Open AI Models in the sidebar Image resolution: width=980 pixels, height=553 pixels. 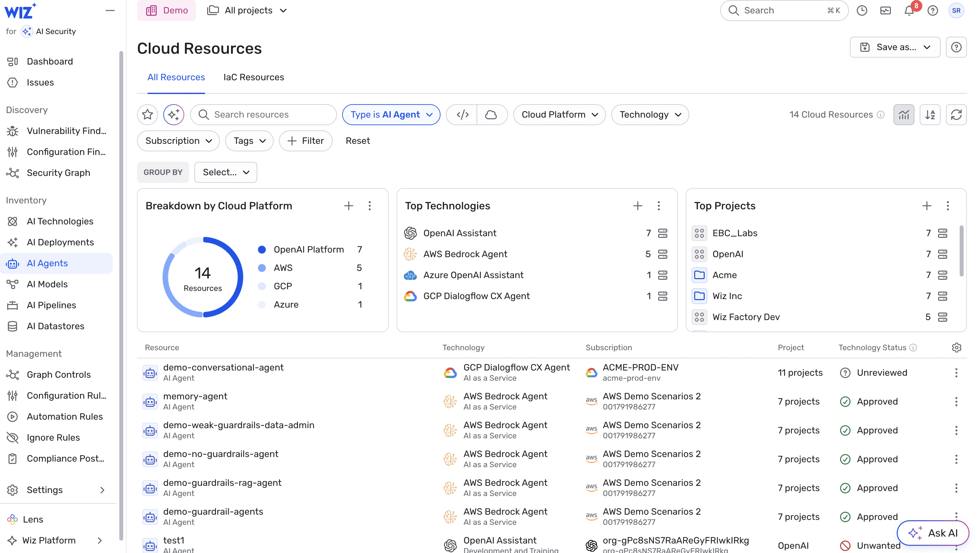click(47, 284)
